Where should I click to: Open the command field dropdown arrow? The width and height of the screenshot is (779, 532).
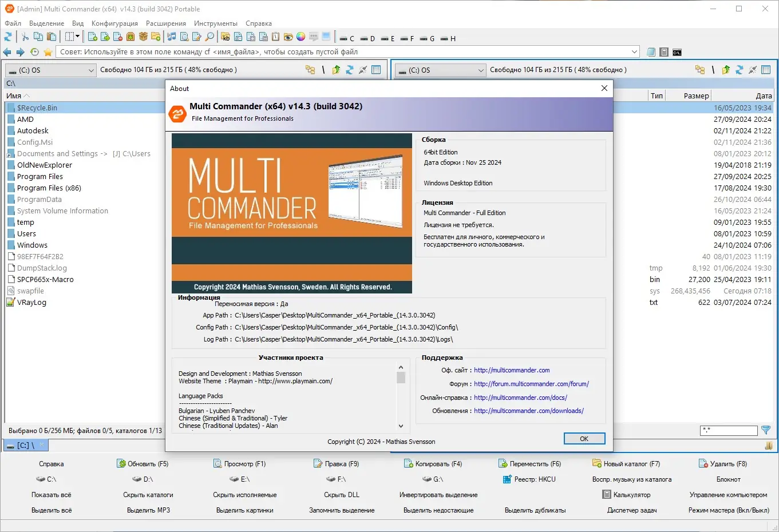pyautogui.click(x=634, y=51)
